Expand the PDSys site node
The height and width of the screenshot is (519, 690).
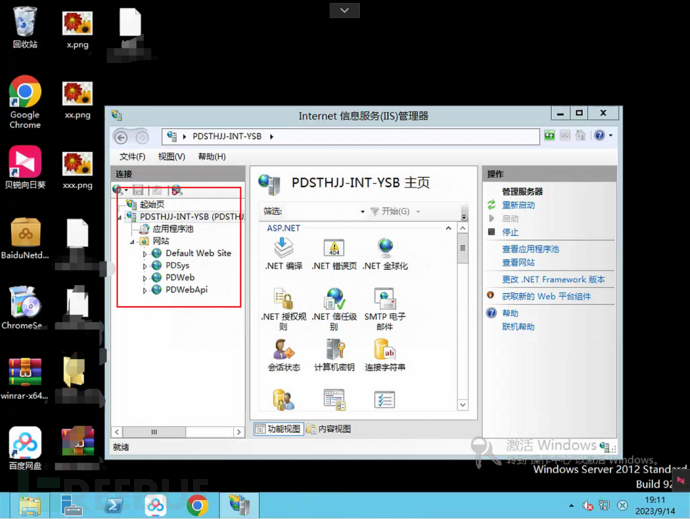pos(144,266)
